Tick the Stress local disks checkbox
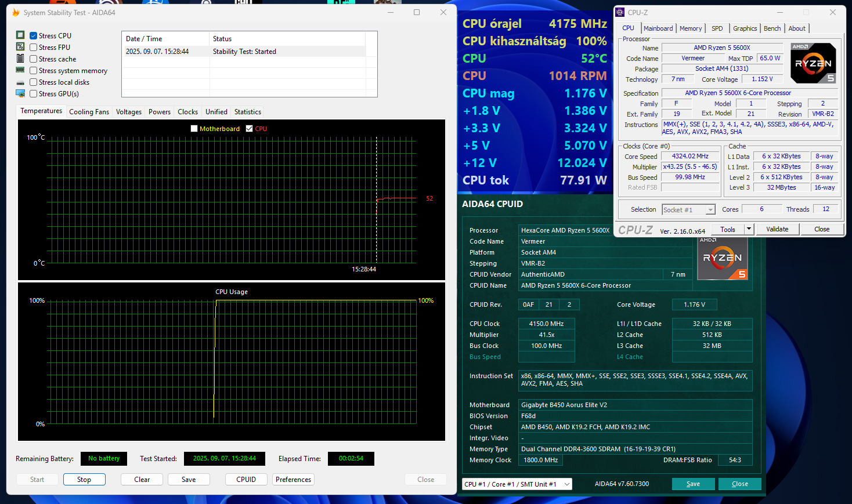The width and height of the screenshot is (852, 504). tap(34, 82)
